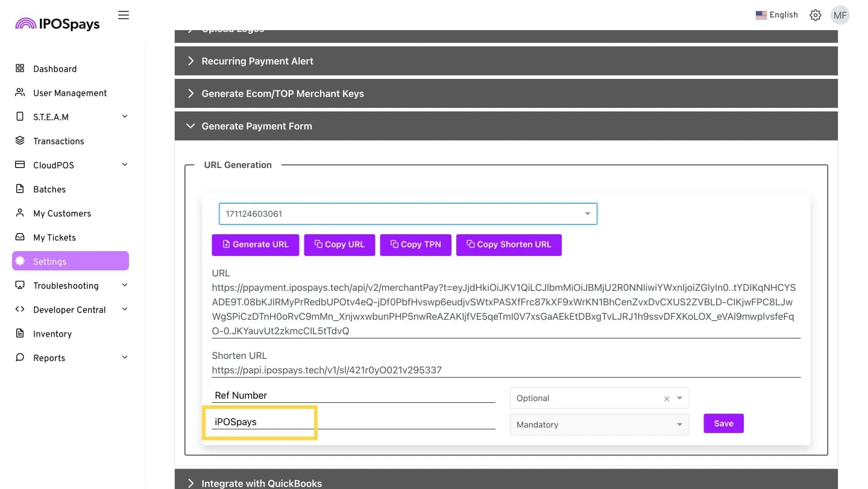
Task: Expand Generate Ecom/TOP Merchant Keys section
Action: (506, 93)
